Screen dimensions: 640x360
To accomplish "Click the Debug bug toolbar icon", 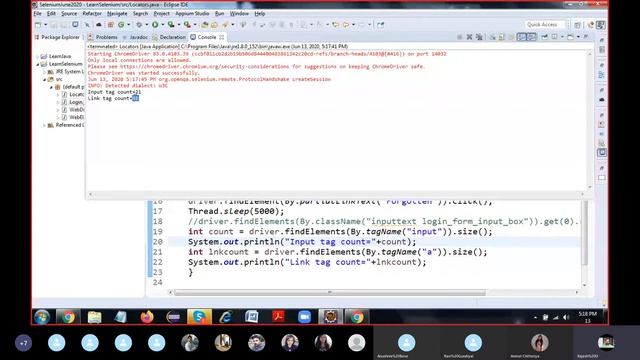I will (x=139, y=25).
